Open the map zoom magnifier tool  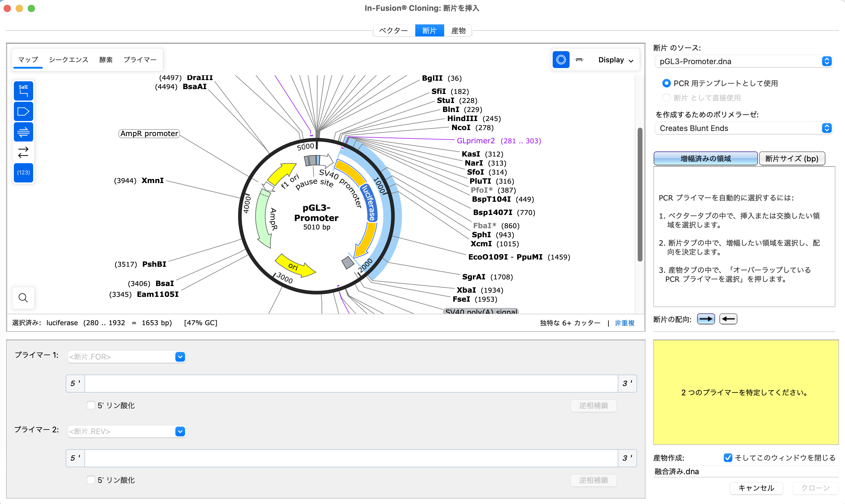23,298
